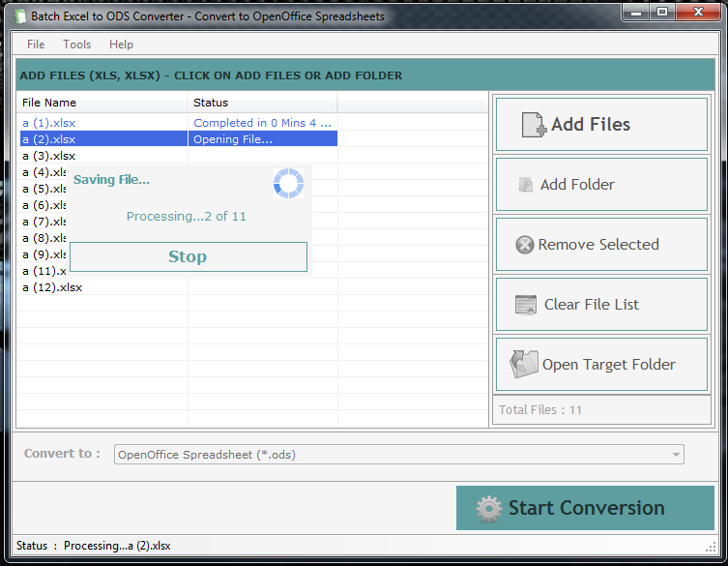Click the ADD FILES (XLS, XLSX) header banner

coord(364,75)
